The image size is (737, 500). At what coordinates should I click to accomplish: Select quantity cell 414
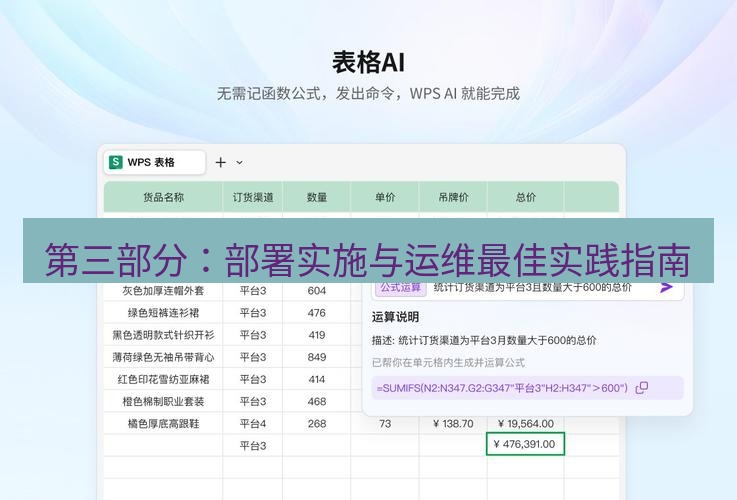[x=316, y=379]
